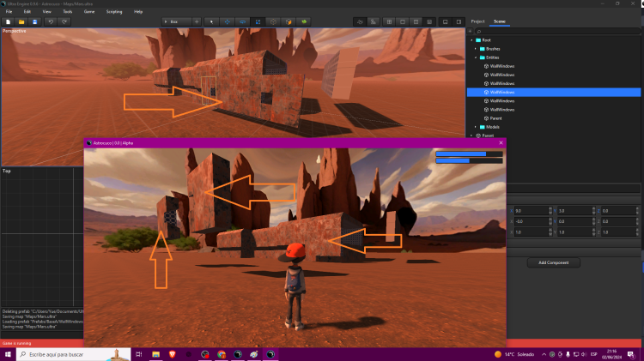
Task: Switch to the Project tab
Action: [477, 20]
